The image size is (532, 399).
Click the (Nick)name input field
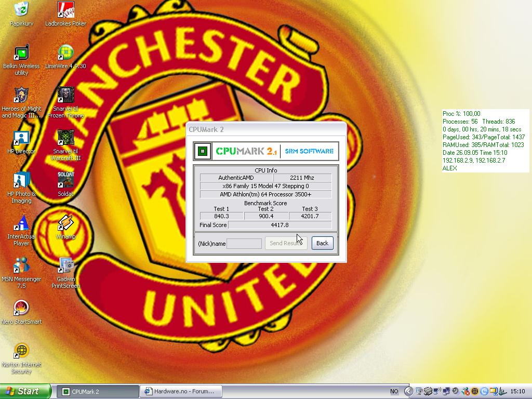pyautogui.click(x=244, y=244)
